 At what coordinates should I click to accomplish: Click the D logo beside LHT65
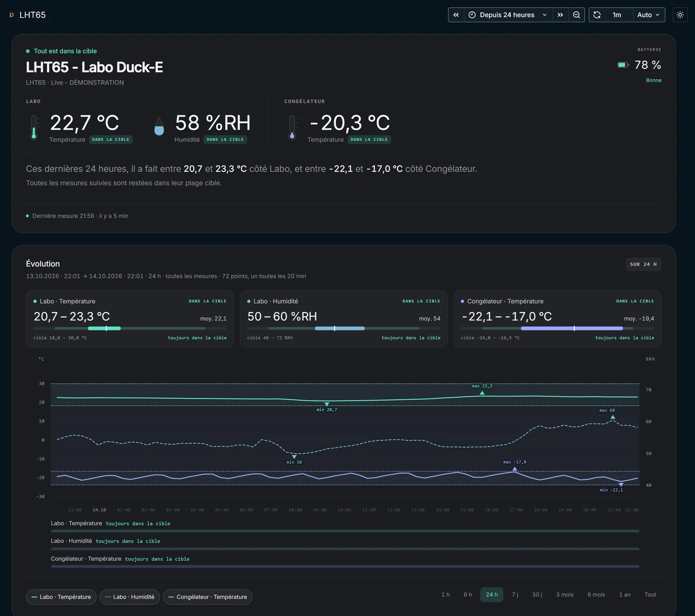click(12, 15)
